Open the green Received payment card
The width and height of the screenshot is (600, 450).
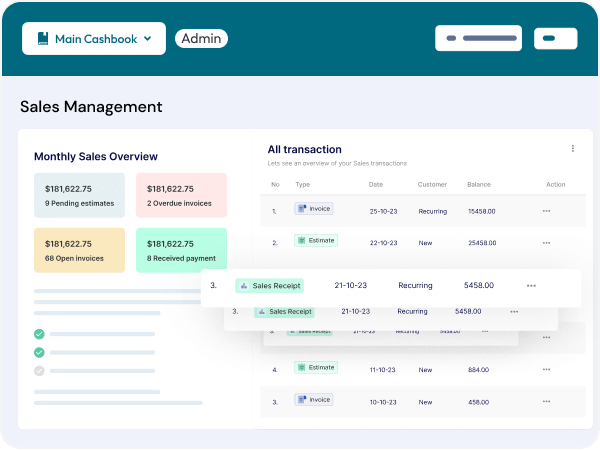coord(181,250)
